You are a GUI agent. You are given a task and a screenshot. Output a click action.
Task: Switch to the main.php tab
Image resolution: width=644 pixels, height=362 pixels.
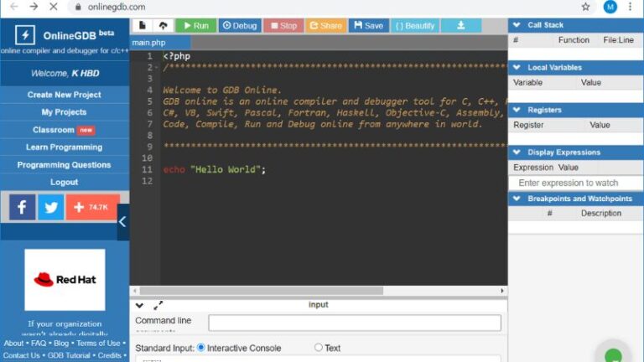tap(149, 43)
